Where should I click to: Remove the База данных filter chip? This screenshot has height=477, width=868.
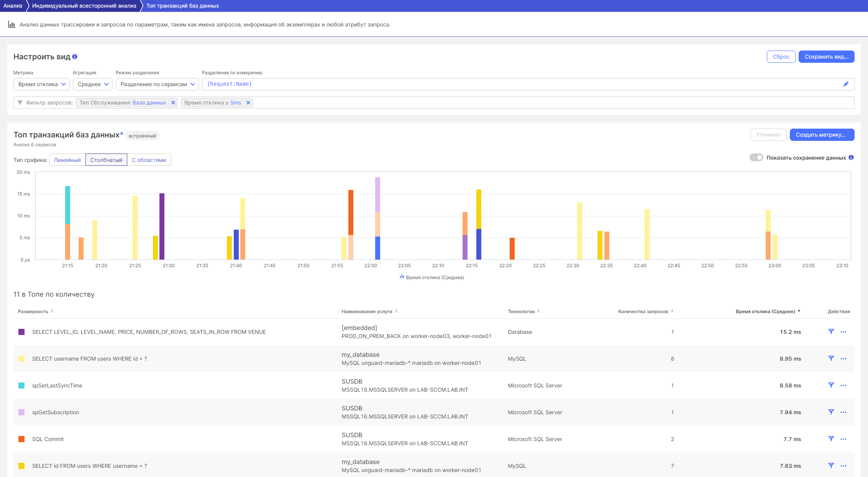click(x=173, y=103)
